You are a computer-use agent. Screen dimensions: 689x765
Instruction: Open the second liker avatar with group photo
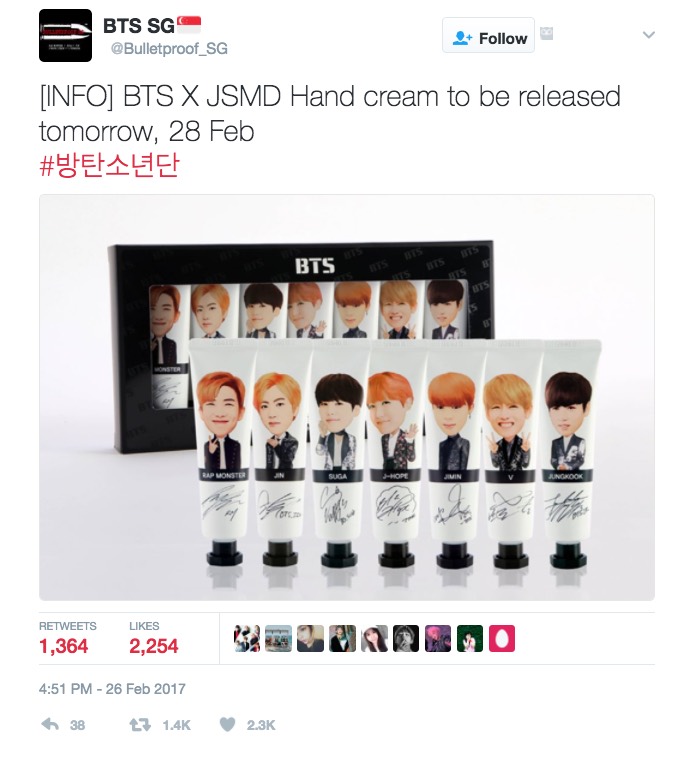tap(279, 638)
